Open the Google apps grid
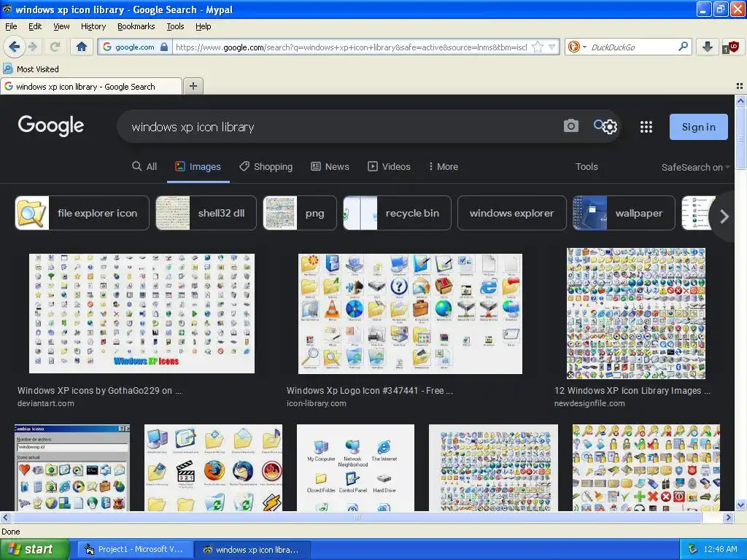747x560 pixels. click(x=646, y=127)
